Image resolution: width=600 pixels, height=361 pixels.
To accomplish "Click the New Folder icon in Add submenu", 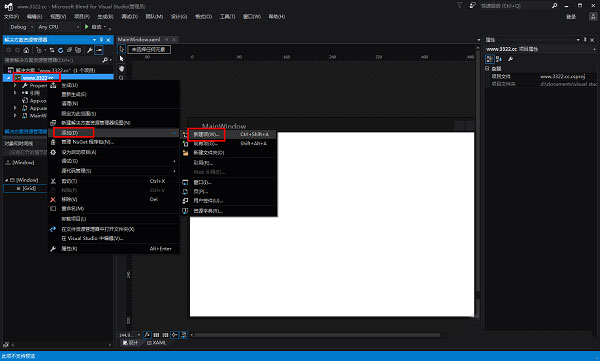I will [185, 153].
